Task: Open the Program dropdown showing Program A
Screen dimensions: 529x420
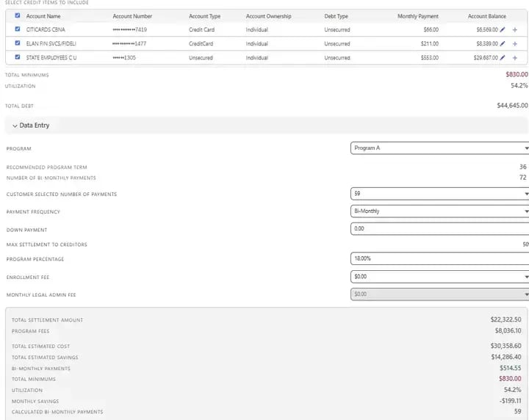Action: [x=439, y=148]
